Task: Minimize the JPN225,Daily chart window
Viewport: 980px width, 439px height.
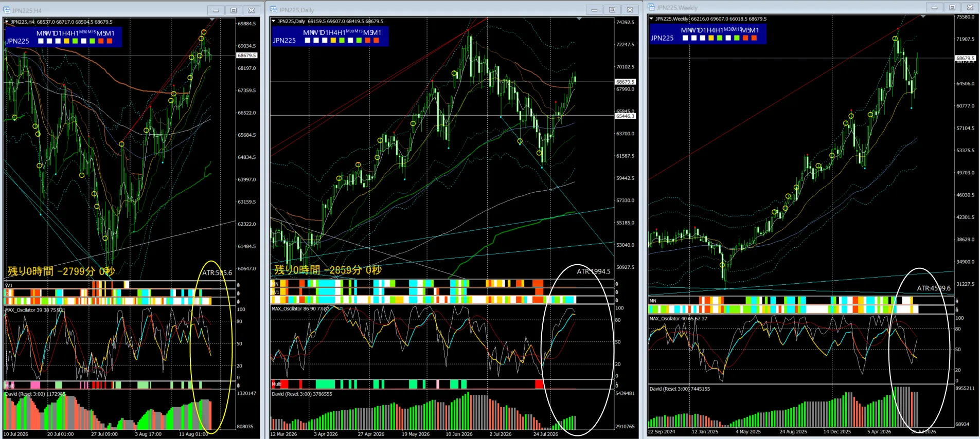Action: [594, 10]
